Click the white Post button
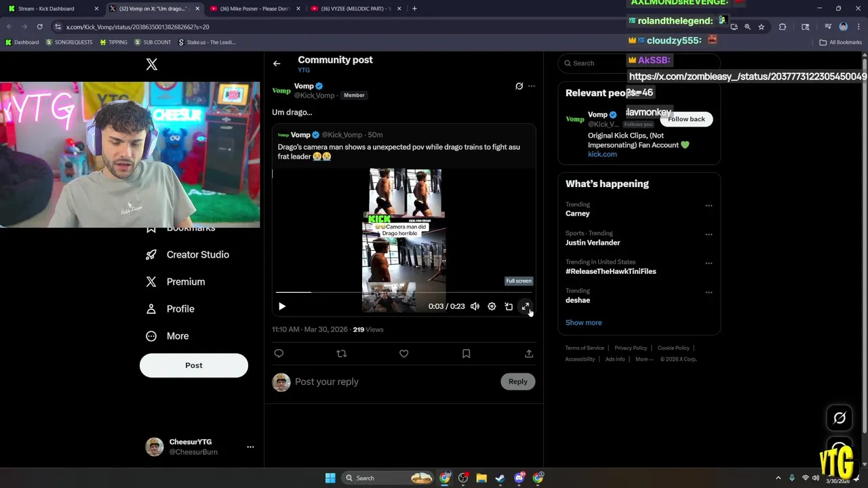The height and width of the screenshot is (488, 868). click(194, 365)
